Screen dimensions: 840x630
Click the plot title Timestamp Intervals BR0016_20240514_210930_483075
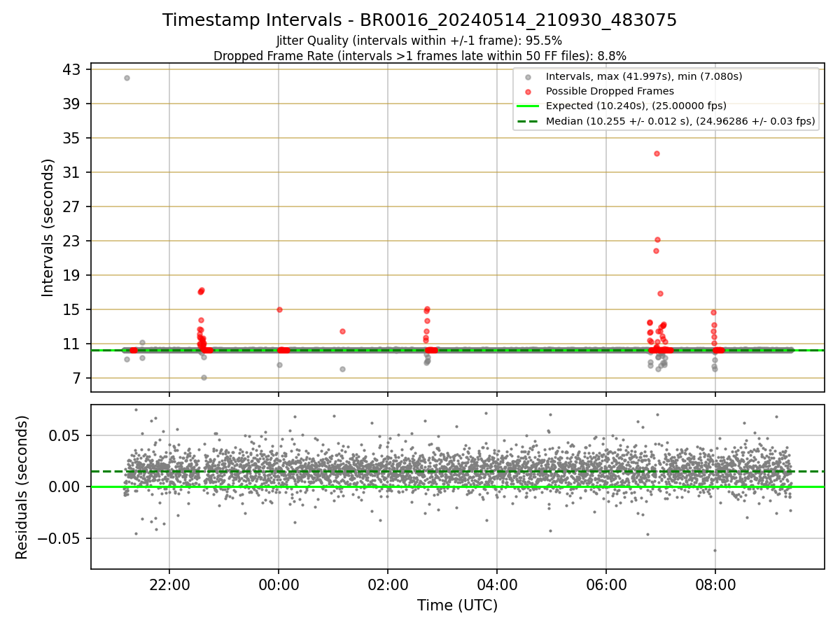coord(419,20)
